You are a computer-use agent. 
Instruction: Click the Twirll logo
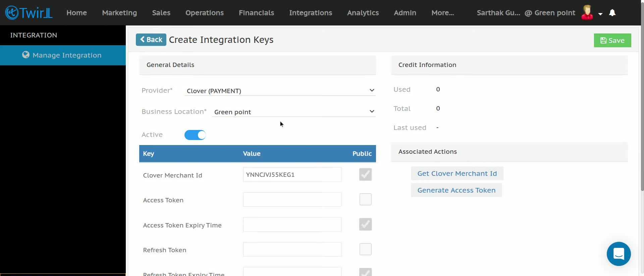pos(29,13)
